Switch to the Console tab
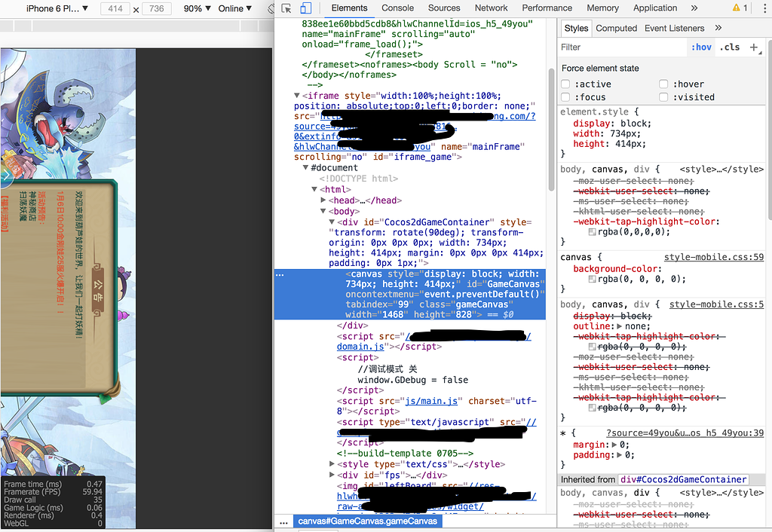 (397, 8)
